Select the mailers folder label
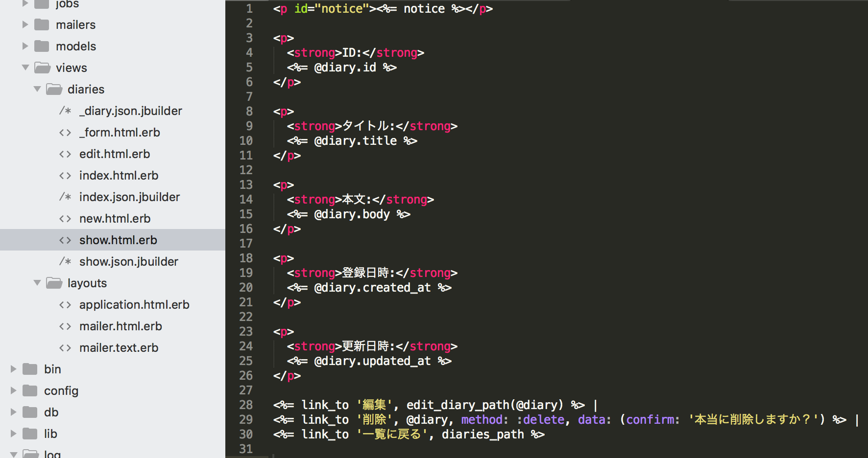The width and height of the screenshot is (868, 458). pyautogui.click(x=76, y=24)
